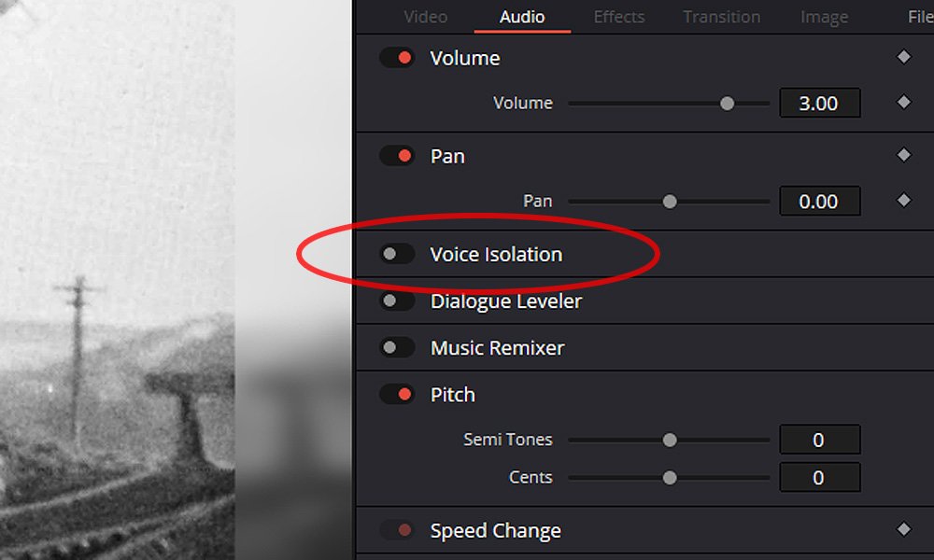934x560 pixels.
Task: Disable the Volume toggle switch
Action: coord(397,58)
